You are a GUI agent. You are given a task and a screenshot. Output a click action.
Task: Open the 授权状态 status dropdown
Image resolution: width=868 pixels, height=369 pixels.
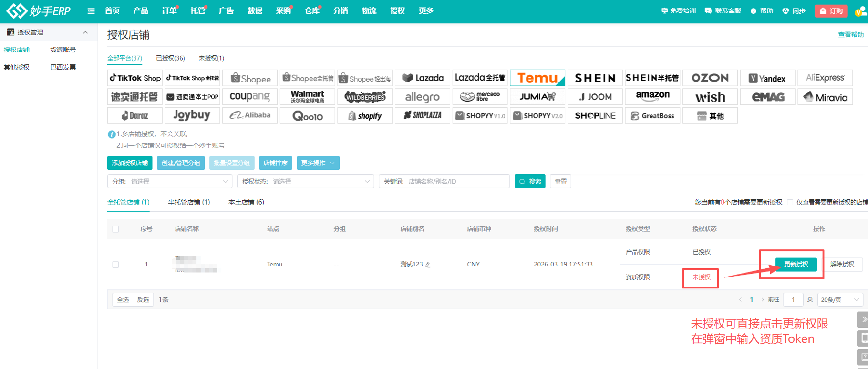click(x=305, y=182)
